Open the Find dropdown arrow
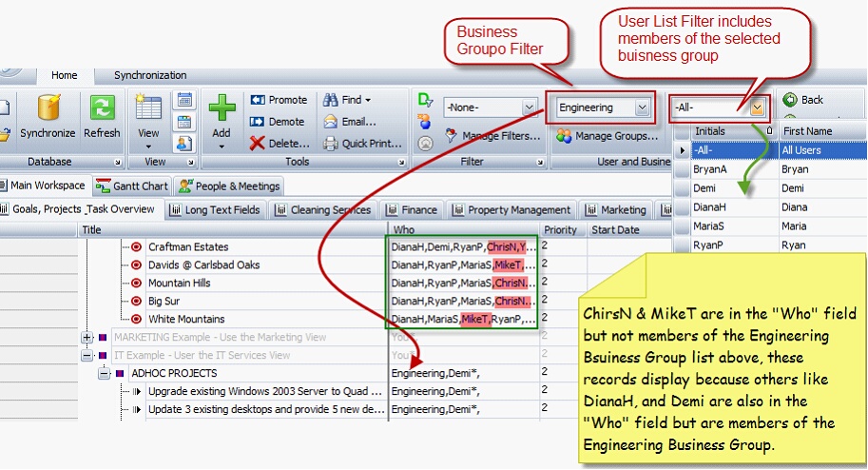The height and width of the screenshot is (470, 868). (368, 100)
